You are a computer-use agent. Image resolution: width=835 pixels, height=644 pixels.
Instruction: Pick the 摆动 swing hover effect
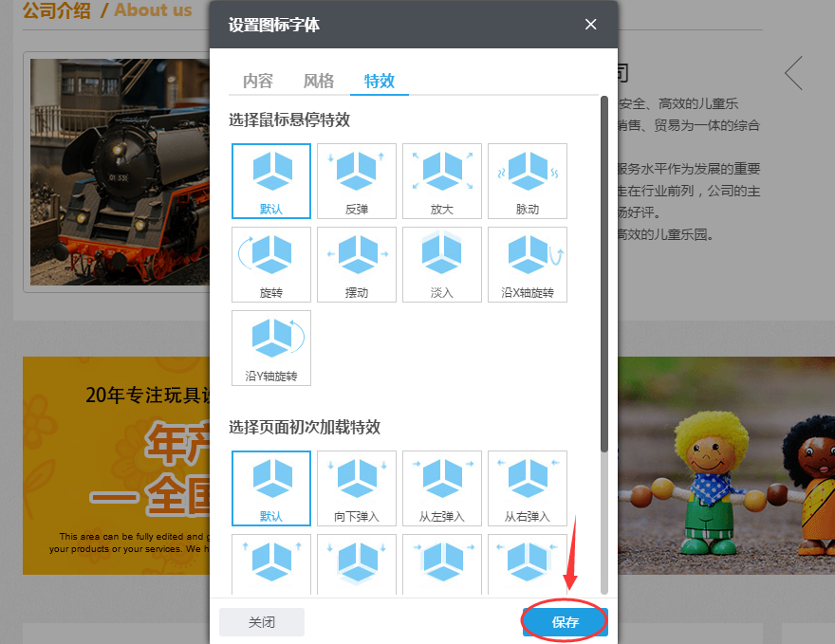coord(357,265)
